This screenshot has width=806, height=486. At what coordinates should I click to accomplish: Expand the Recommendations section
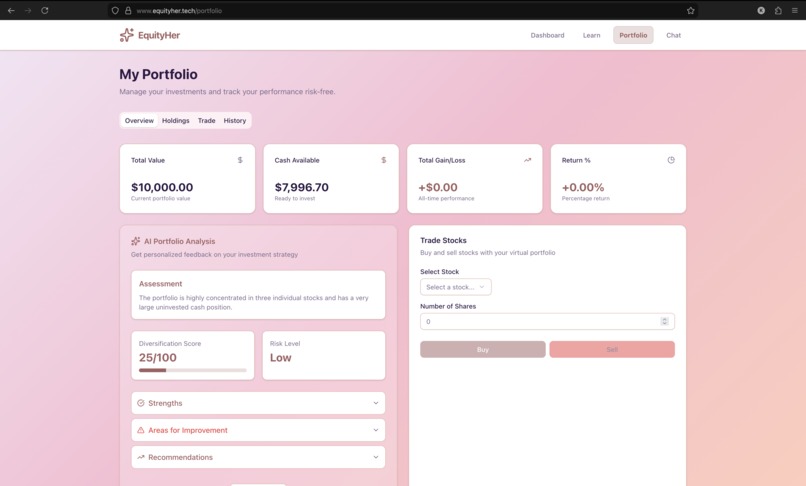[x=258, y=457]
